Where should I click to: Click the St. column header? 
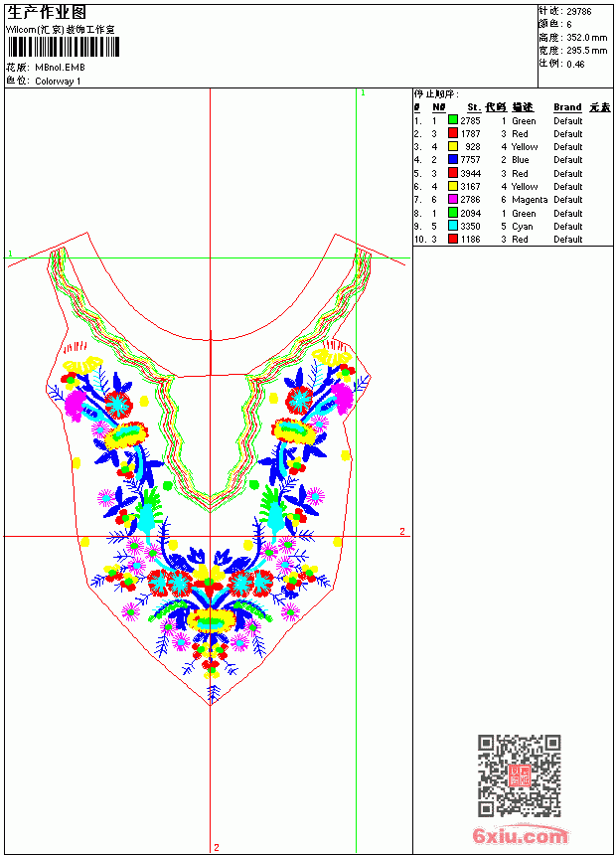pyautogui.click(x=474, y=107)
